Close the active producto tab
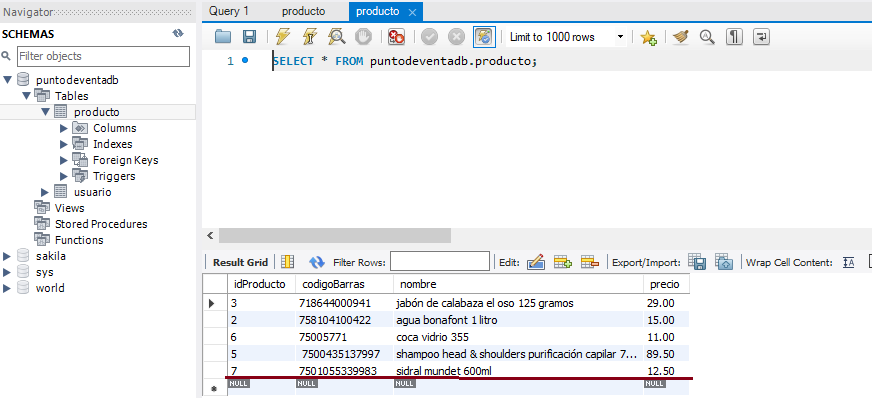This screenshot has width=872, height=398. click(x=412, y=12)
